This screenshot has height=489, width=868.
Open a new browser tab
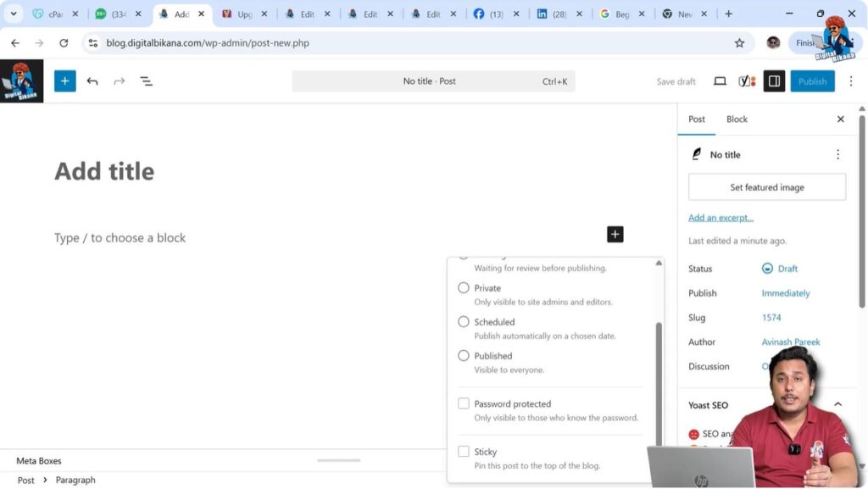728,14
